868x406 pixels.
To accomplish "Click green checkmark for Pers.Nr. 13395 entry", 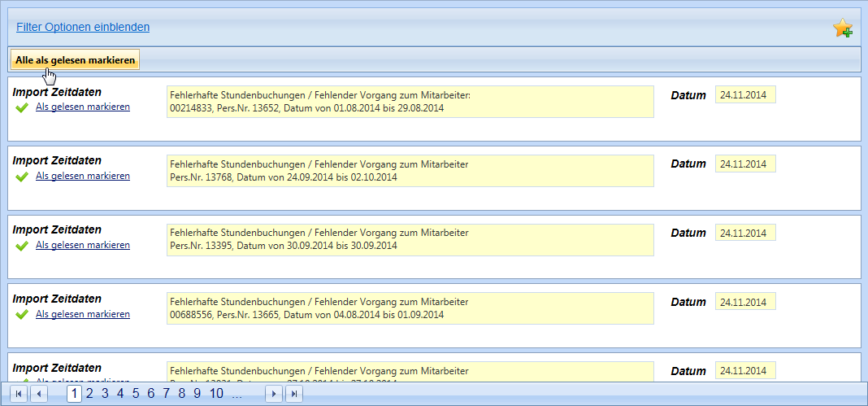I will [x=22, y=246].
